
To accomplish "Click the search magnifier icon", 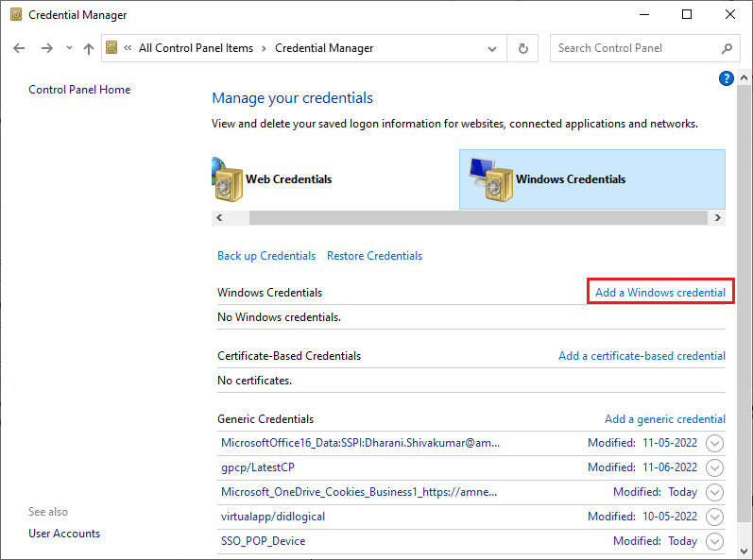I will click(727, 48).
